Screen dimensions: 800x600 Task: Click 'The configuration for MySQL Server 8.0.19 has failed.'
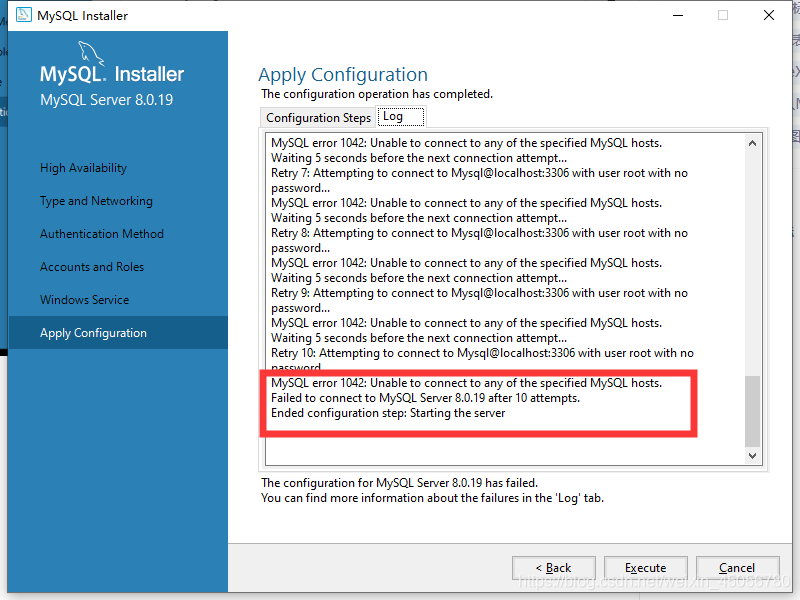(399, 483)
